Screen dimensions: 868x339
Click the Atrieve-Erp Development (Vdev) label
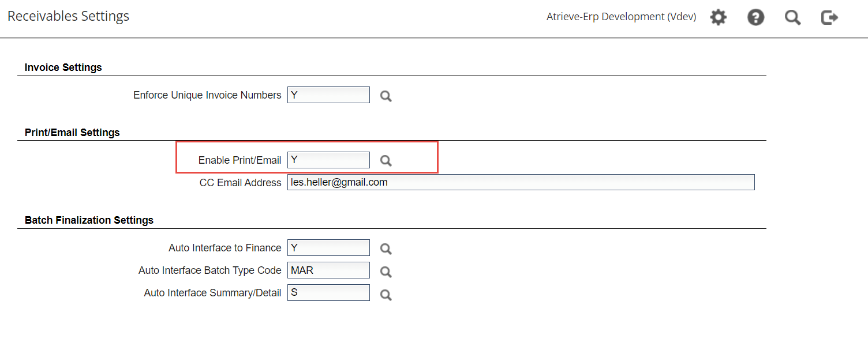621,17
